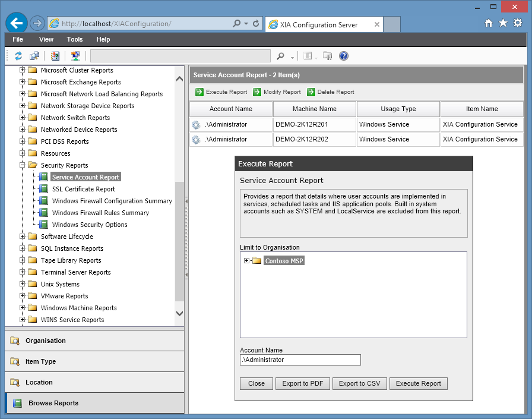Click the Export to PDF button
The image size is (532, 419).
tap(303, 383)
